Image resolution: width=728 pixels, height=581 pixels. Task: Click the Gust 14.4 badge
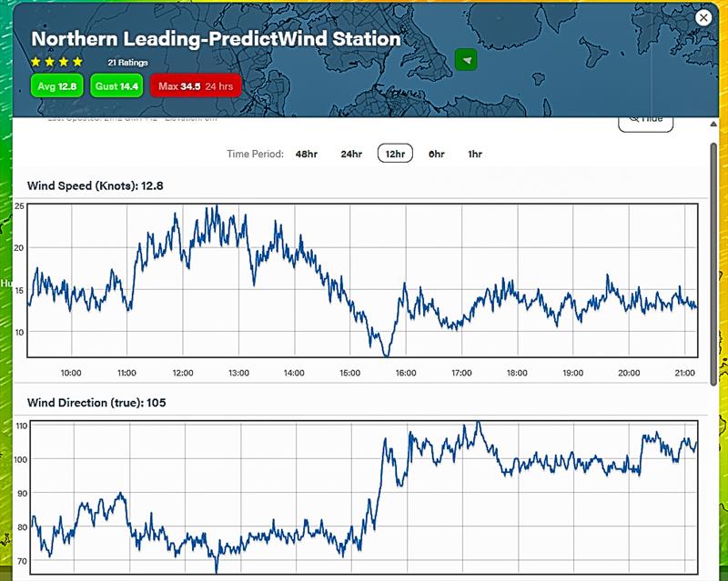[116, 85]
